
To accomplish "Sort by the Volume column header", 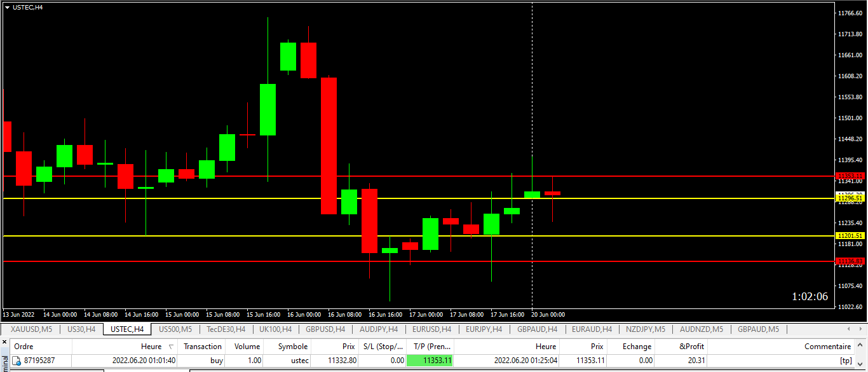I will pos(245,347).
